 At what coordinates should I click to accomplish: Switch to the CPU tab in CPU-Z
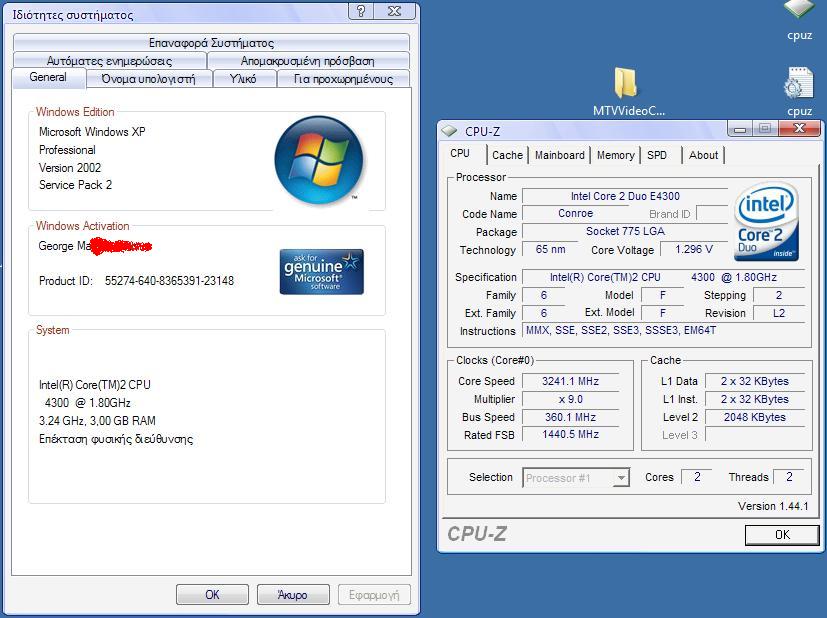460,153
